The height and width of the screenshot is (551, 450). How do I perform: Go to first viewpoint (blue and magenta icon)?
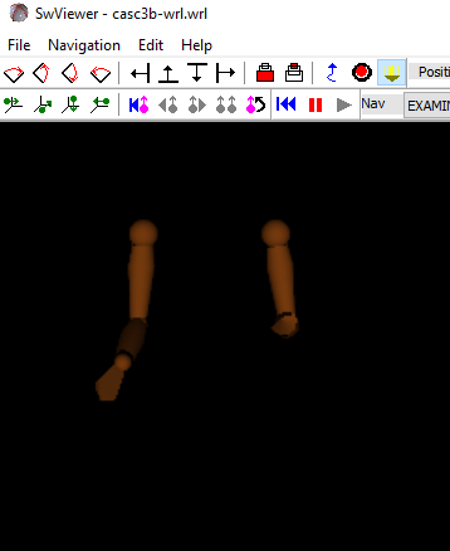139,105
